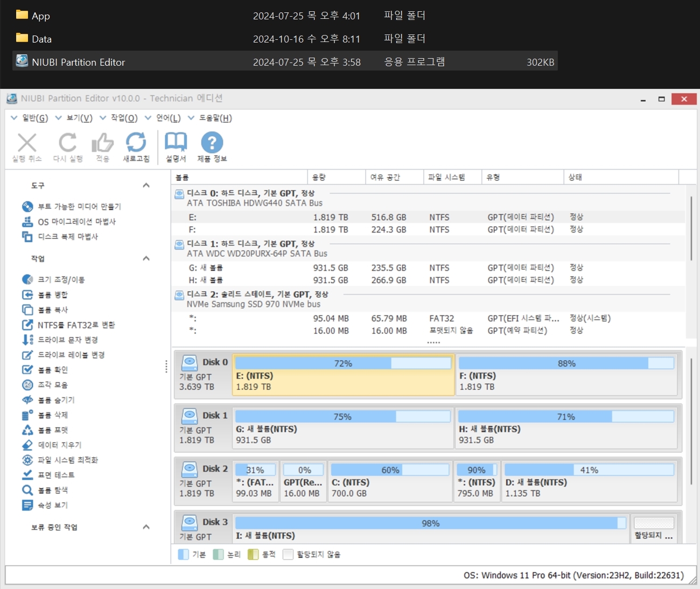
Task: Select the F: row in volume list
Action: click(429, 230)
